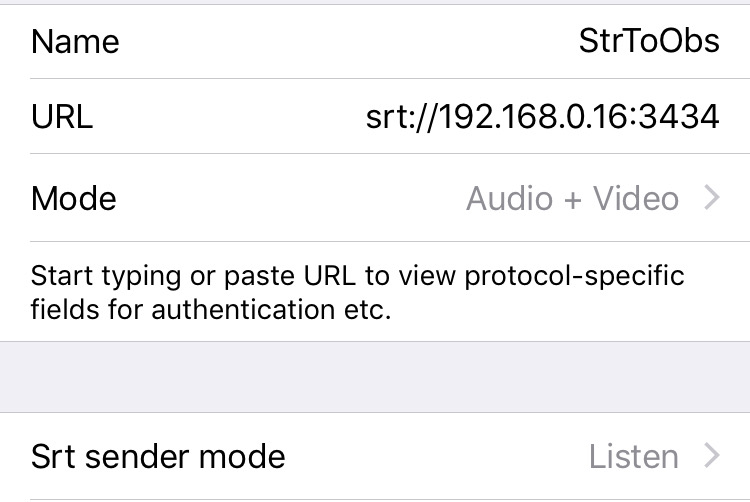Change the Audio + Video mode value
Viewport: 750px width, 502px height.
(x=572, y=198)
